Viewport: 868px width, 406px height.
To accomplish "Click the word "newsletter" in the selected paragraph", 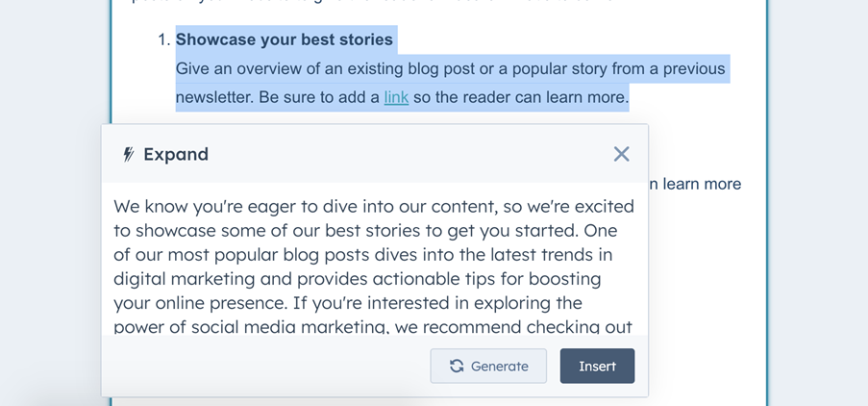I will [x=214, y=97].
